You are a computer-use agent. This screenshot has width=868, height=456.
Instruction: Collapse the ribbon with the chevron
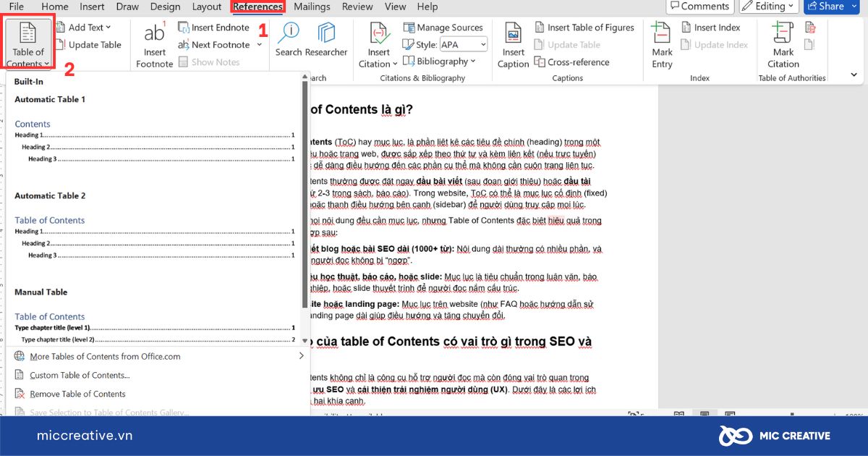coord(854,75)
